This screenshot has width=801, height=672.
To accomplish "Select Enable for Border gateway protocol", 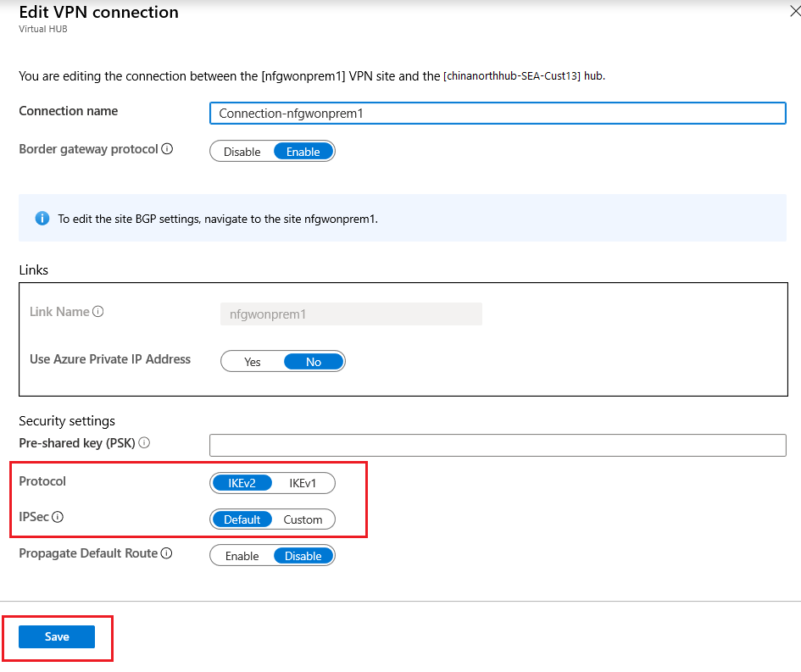I will 303,152.
